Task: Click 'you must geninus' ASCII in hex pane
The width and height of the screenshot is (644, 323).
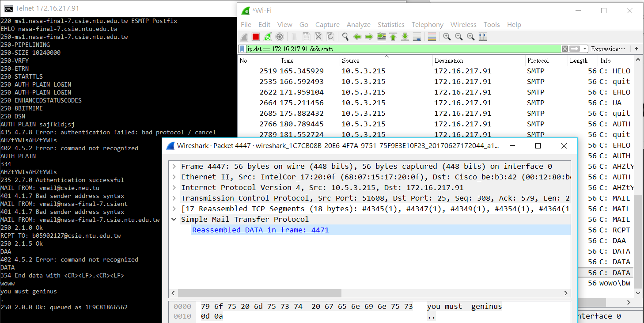Action: coord(464,306)
